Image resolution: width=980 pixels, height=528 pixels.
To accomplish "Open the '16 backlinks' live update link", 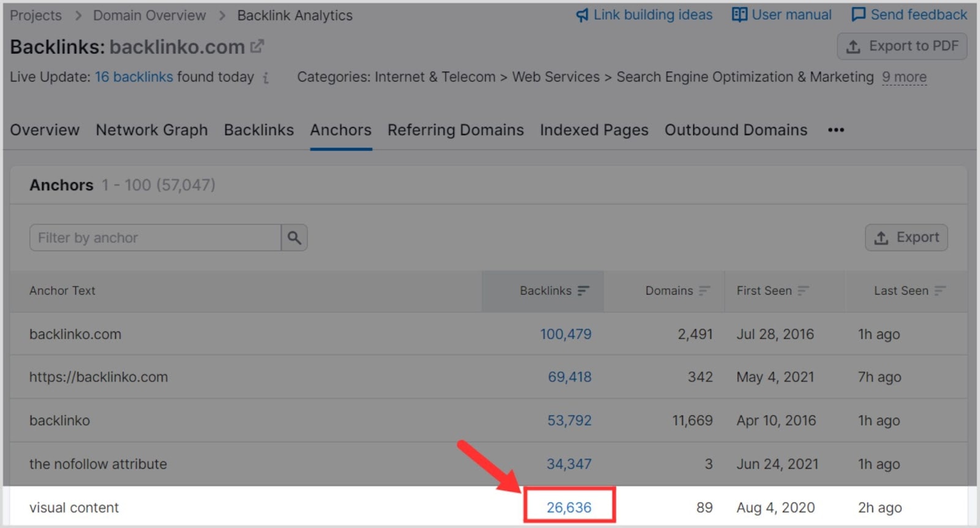I will [x=134, y=77].
